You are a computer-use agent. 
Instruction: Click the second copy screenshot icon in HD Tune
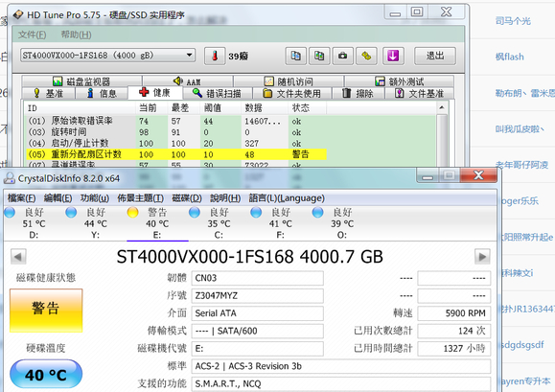319,56
